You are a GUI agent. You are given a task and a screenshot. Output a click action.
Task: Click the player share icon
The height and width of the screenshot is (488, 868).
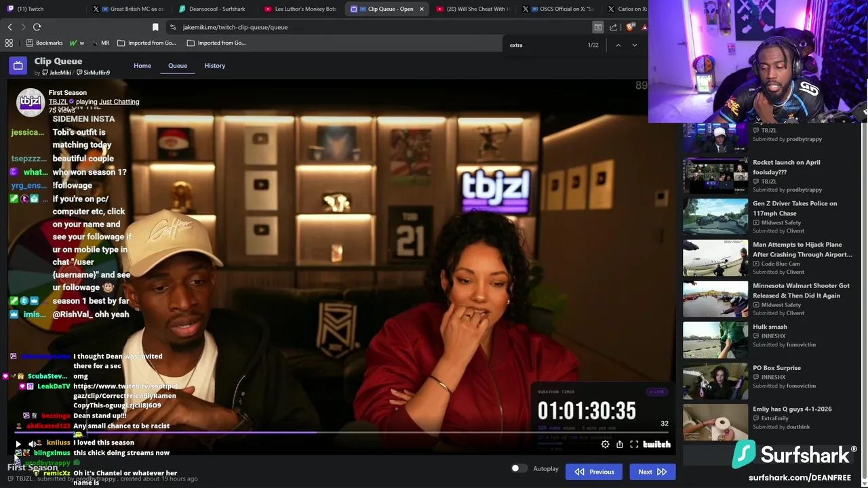(619, 445)
